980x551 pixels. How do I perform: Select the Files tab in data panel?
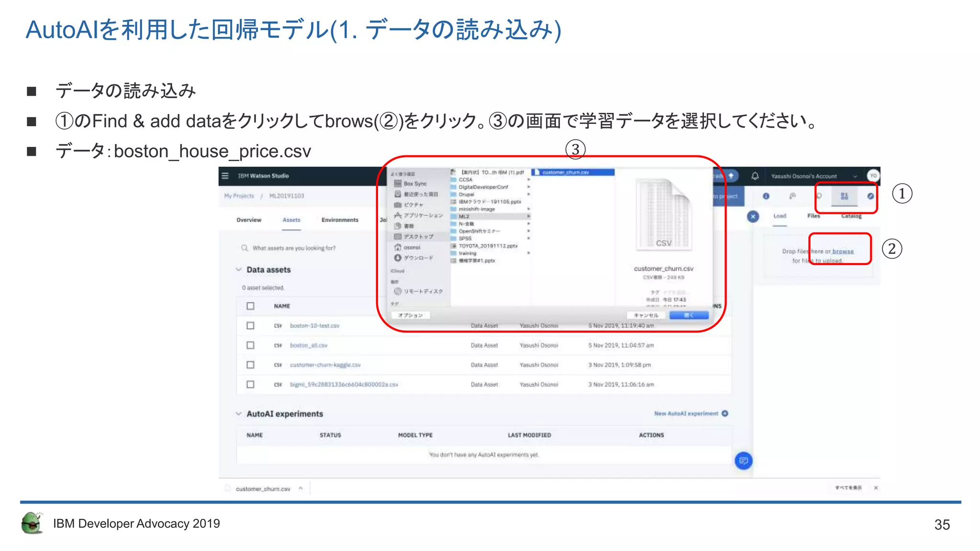(x=813, y=216)
